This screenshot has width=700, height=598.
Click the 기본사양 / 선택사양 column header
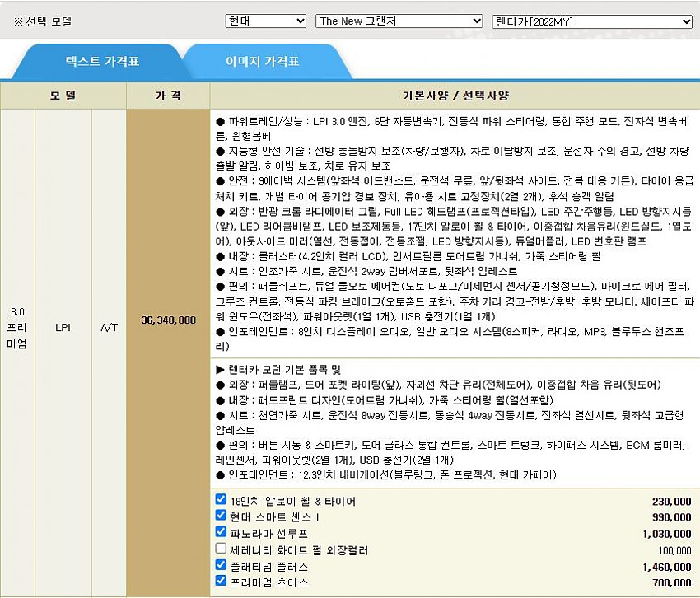click(x=455, y=96)
